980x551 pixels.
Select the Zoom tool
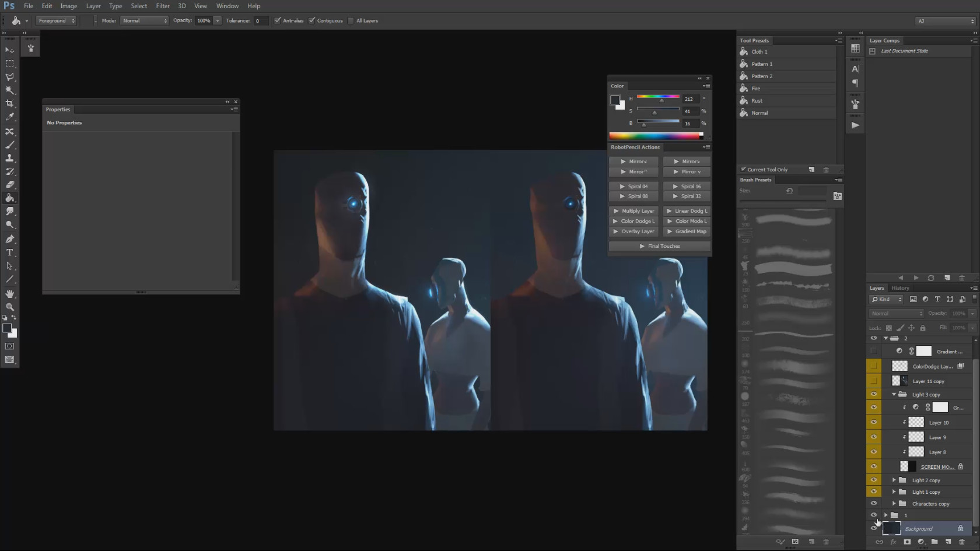point(10,307)
